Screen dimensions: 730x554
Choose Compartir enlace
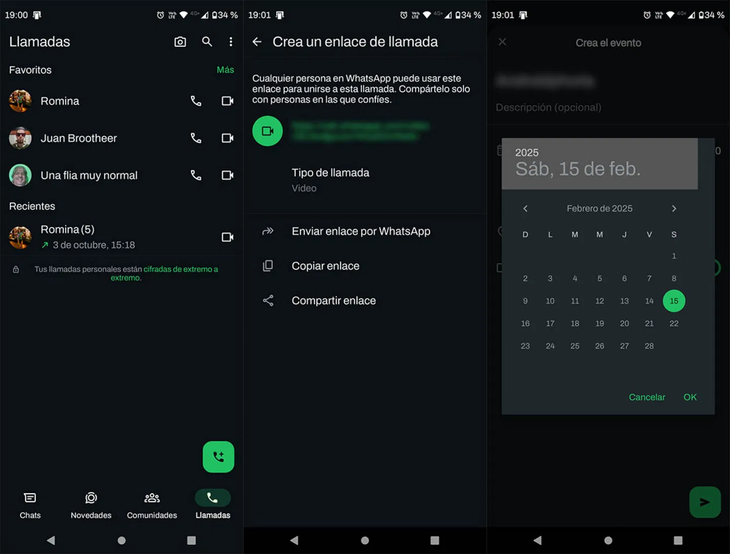click(x=365, y=301)
